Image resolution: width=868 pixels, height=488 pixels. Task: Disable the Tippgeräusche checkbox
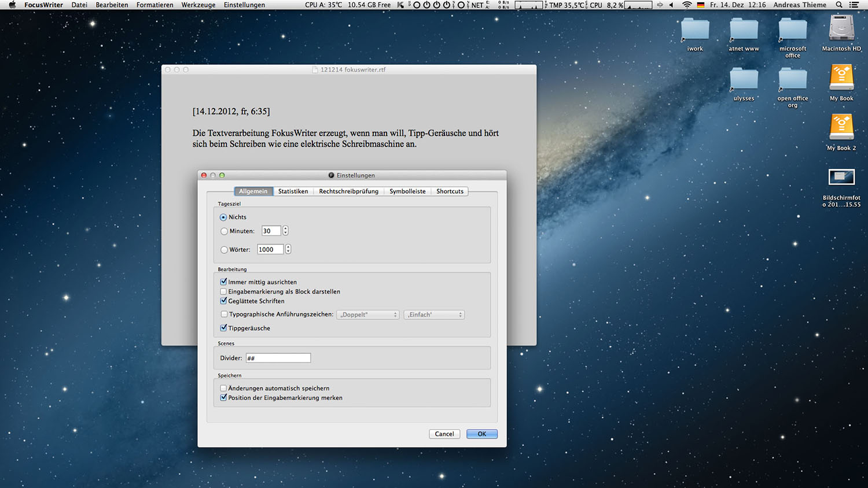[x=223, y=328]
